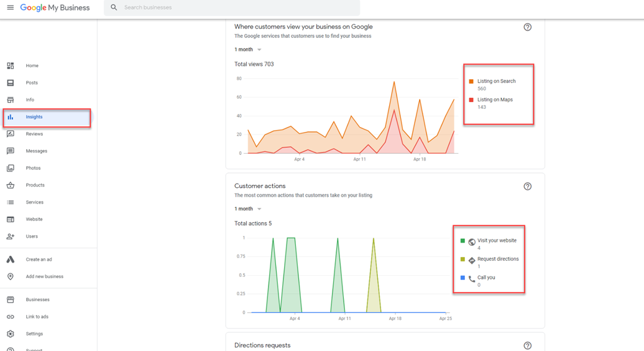Click the Request directions diamond icon
This screenshot has height=351, width=644.
[472, 261]
